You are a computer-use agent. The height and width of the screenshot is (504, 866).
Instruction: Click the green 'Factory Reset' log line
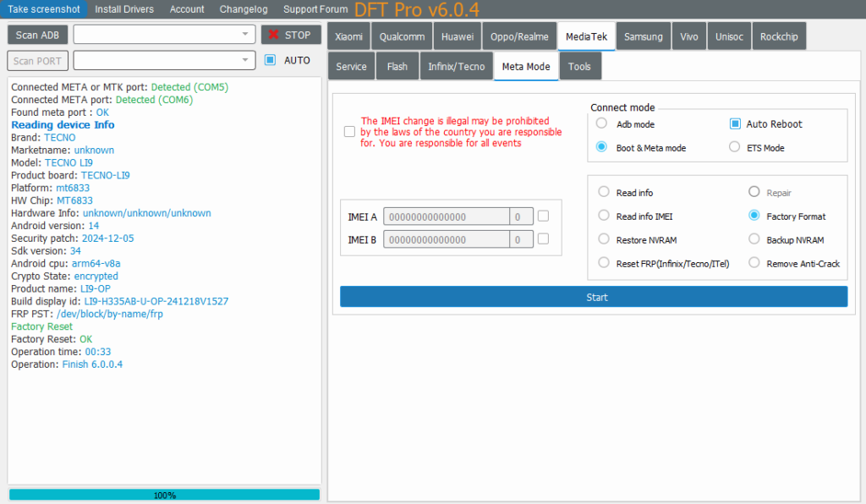(42, 326)
